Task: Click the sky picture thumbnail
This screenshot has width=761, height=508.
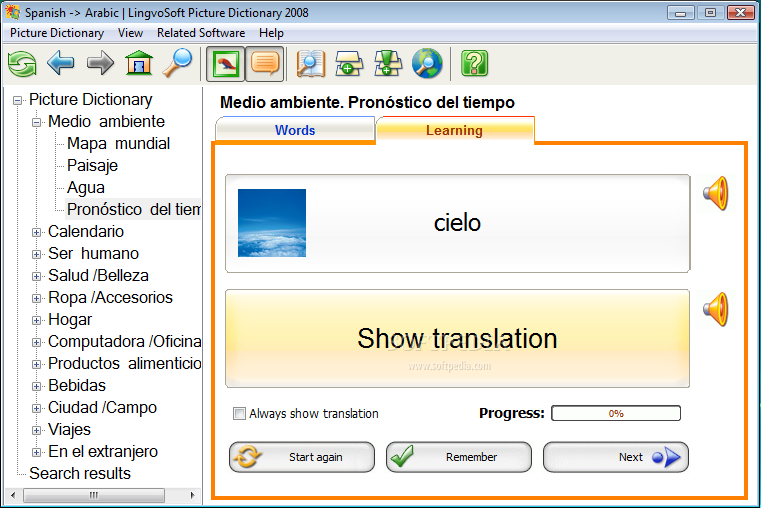Action: point(272,223)
